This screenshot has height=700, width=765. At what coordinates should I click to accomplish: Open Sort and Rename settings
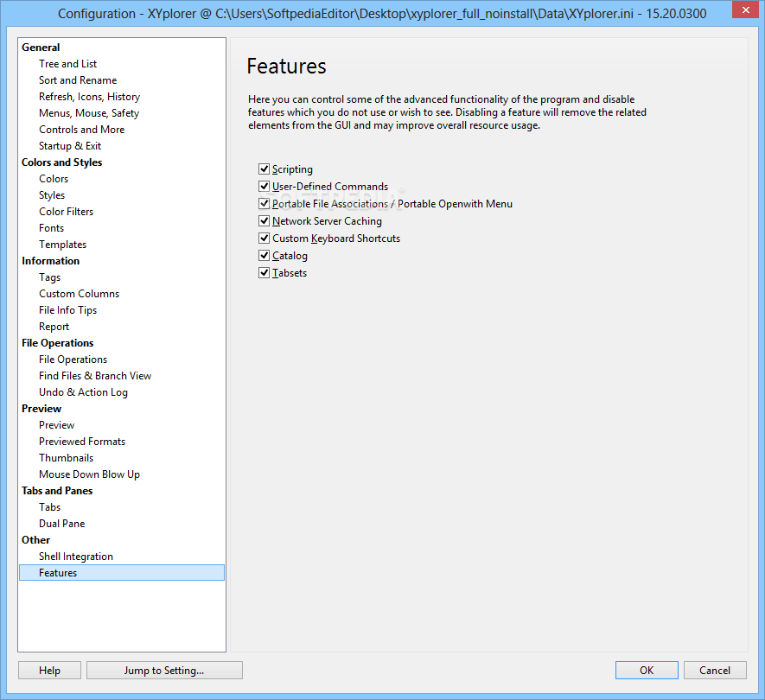pos(78,80)
